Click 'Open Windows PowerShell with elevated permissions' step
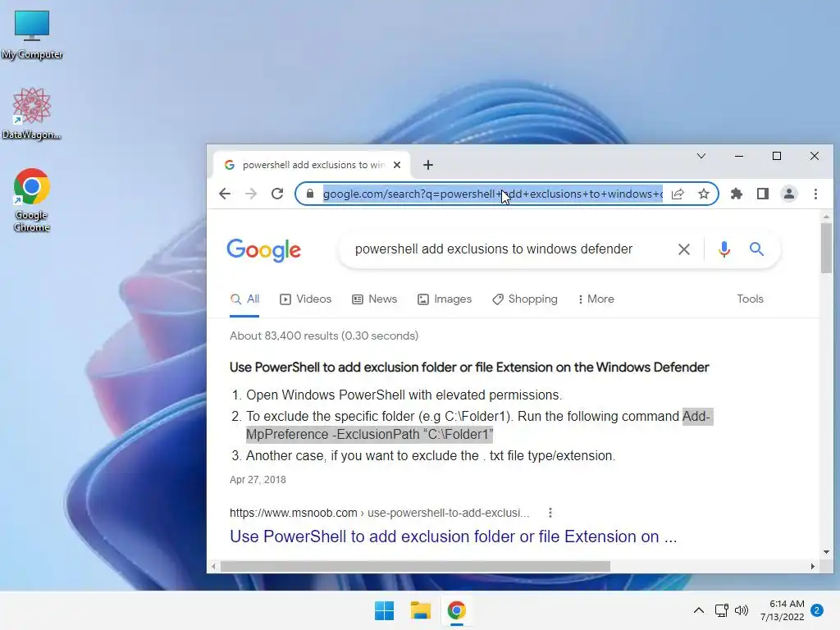Image resolution: width=840 pixels, height=630 pixels. (404, 395)
